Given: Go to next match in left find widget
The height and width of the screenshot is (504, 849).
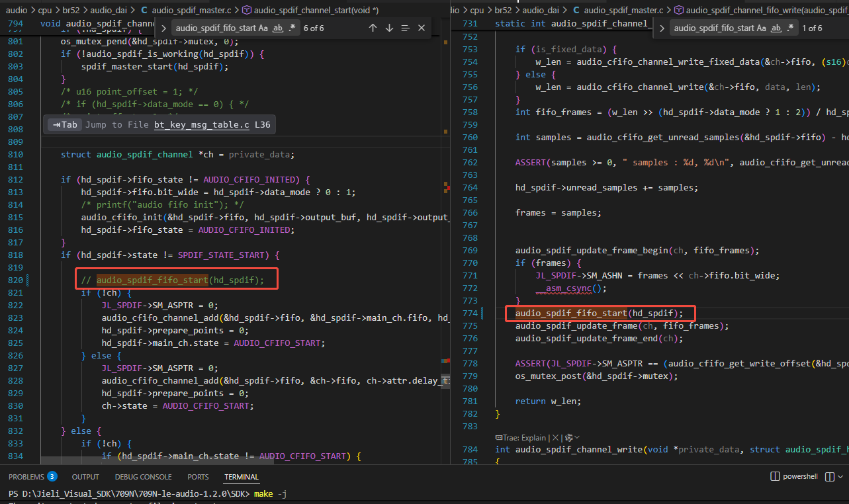Looking at the screenshot, I should tap(389, 28).
